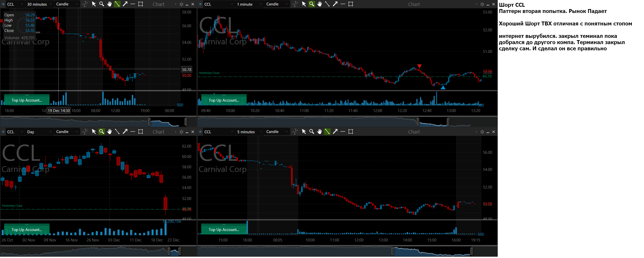Click Yesterday Close label on 1 minute chart

(209, 73)
